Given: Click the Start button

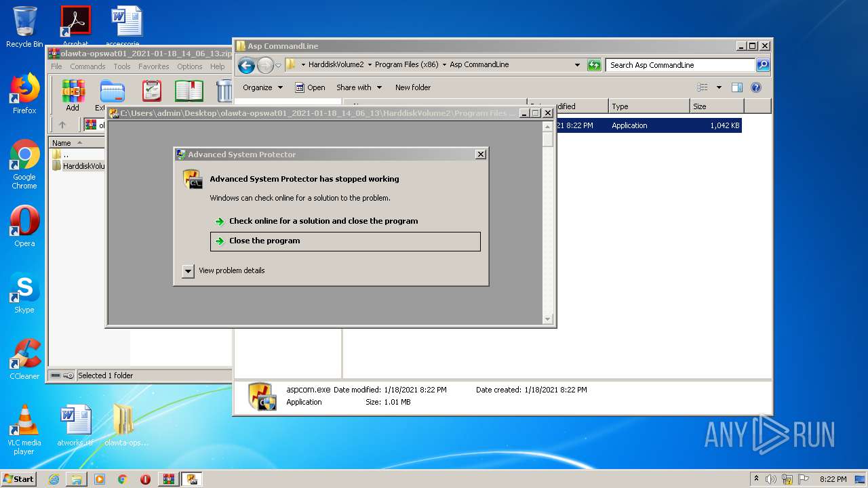Looking at the screenshot, I should 18,479.
